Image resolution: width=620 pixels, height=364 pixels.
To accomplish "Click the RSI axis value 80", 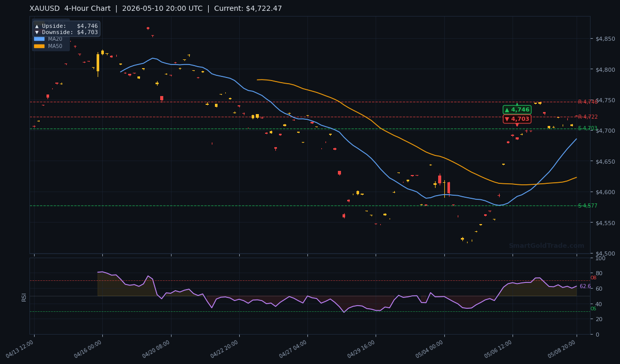I will 599,273.
